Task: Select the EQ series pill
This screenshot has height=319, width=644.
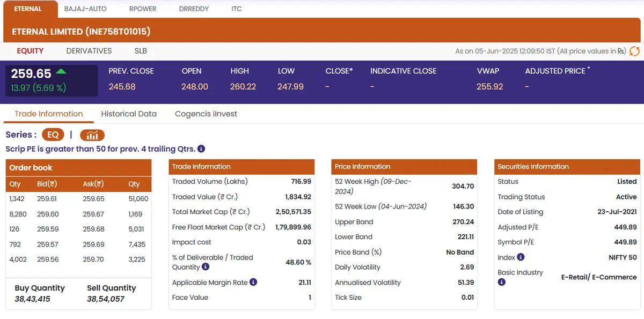Action: click(53, 135)
